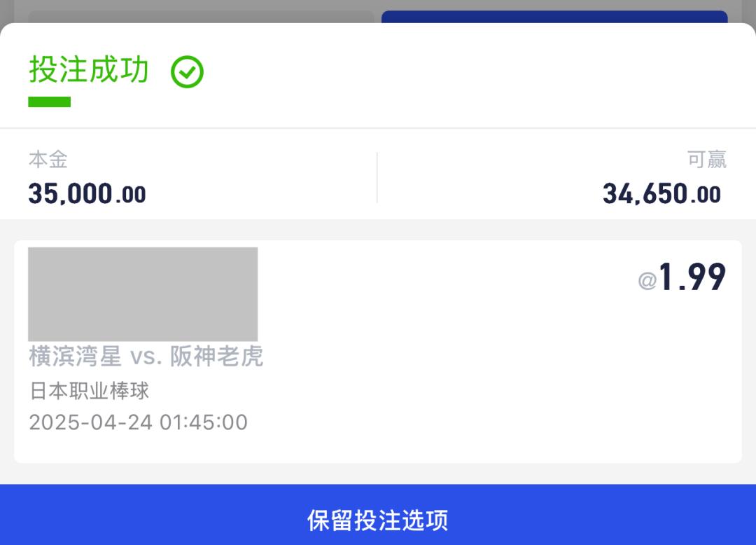Click the divider between stake and winnings
This screenshot has height=545, width=756.
(x=377, y=177)
